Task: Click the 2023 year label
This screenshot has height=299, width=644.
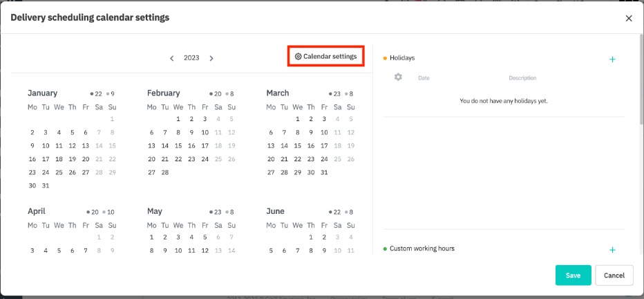Action: coord(191,58)
